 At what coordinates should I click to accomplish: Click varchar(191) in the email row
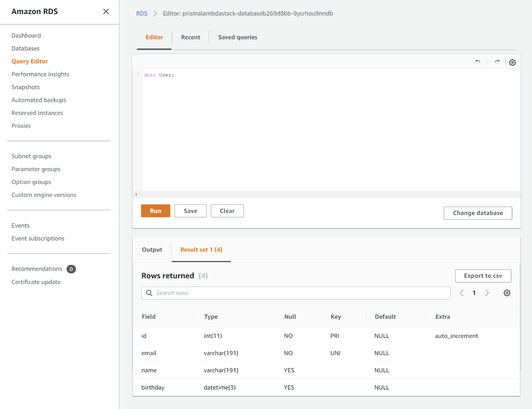click(221, 353)
